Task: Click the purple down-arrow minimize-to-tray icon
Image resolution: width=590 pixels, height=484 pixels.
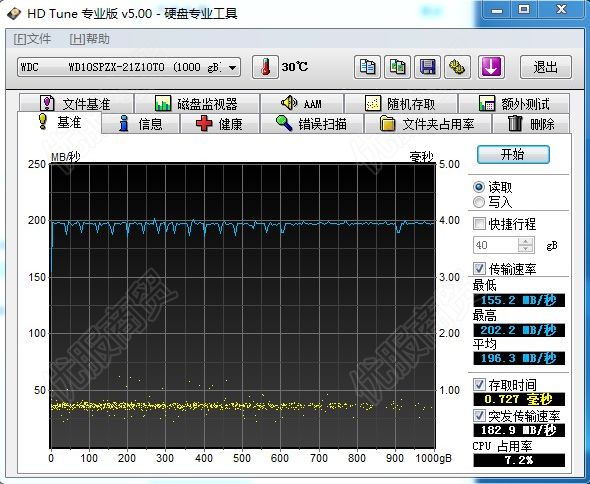Action: point(491,67)
